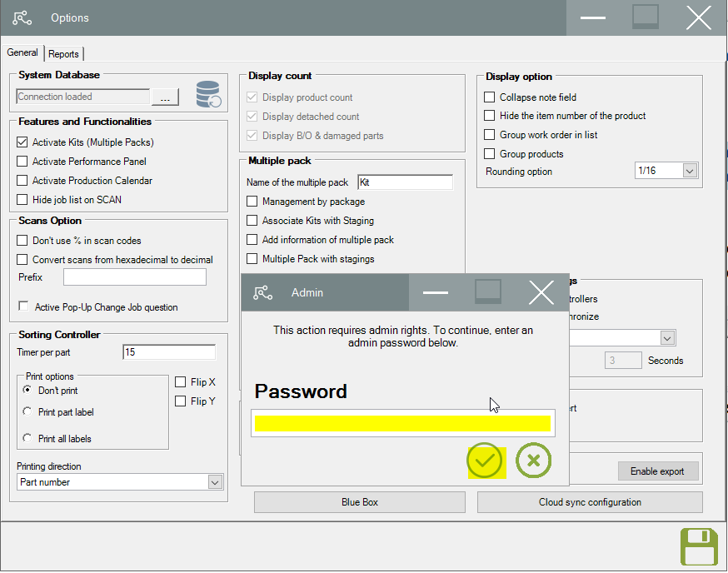Click the Options window logo icon
The height and width of the screenshot is (573, 728).
(22, 17)
